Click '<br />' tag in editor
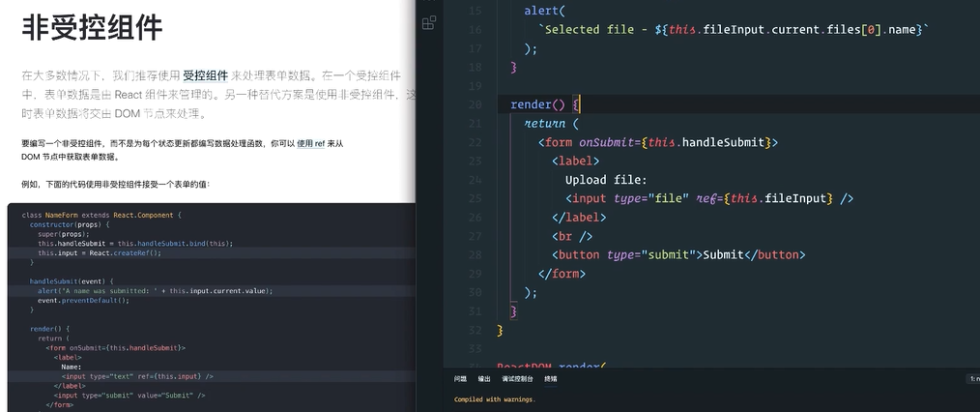 572,236
